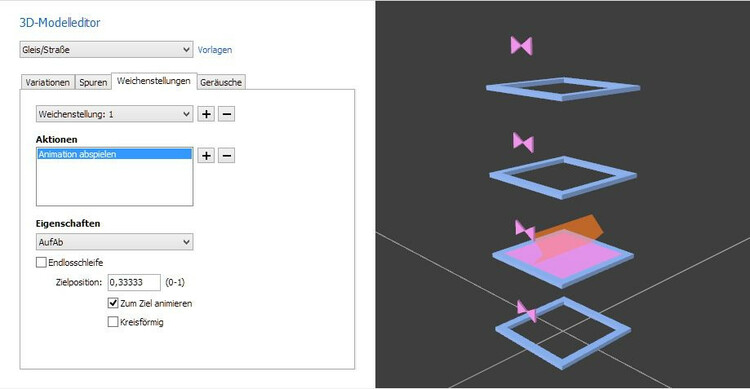
Task: Add a new action to Aktionen list
Action: pyautogui.click(x=206, y=156)
